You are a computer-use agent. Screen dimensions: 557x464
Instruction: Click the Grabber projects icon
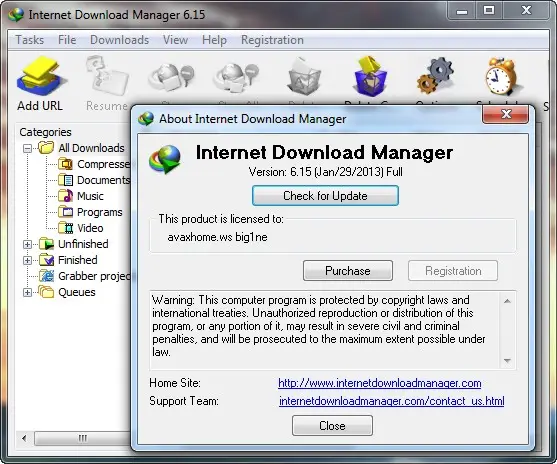46,276
